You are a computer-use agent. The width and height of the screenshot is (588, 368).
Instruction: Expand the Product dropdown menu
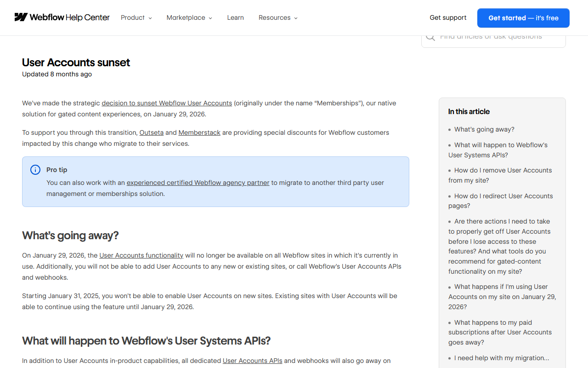coord(136,17)
